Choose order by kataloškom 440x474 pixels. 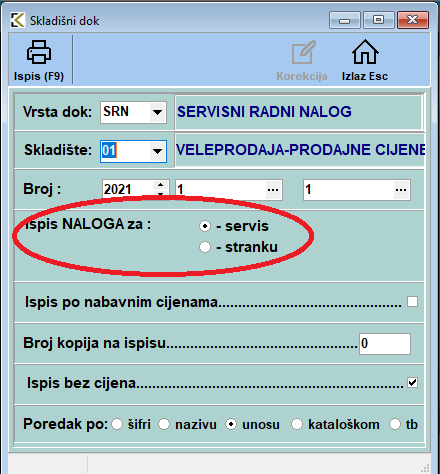coord(297,424)
